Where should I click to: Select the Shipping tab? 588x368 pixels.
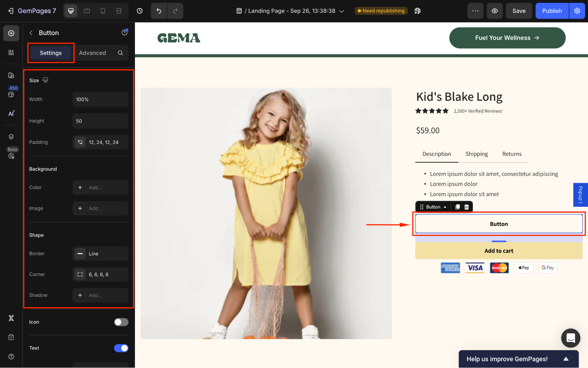477,154
